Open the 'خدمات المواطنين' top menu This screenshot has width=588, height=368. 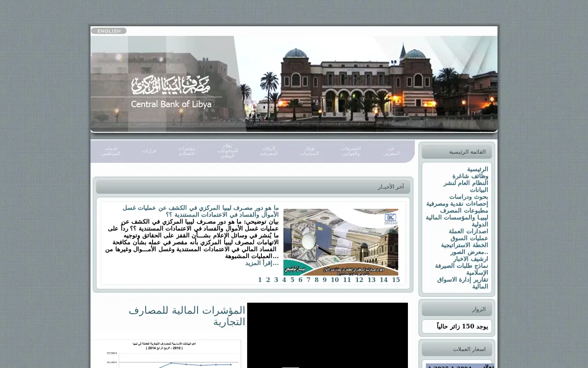click(x=111, y=151)
